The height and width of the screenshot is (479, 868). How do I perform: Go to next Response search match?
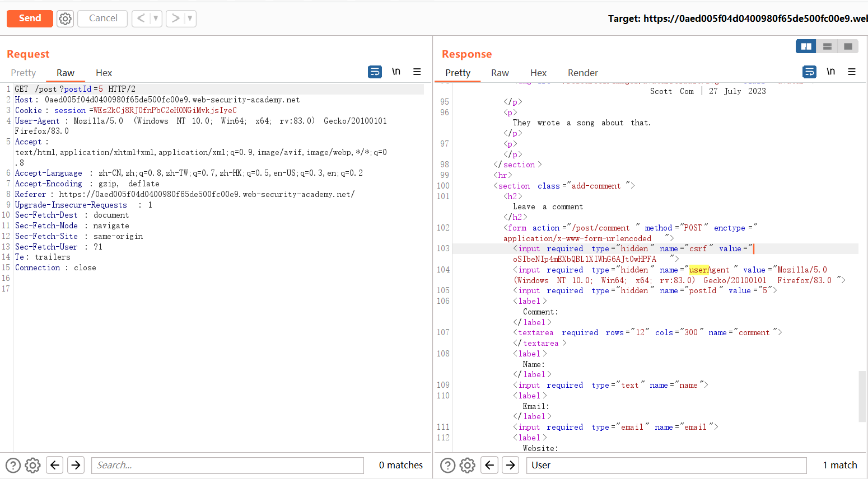click(x=510, y=465)
